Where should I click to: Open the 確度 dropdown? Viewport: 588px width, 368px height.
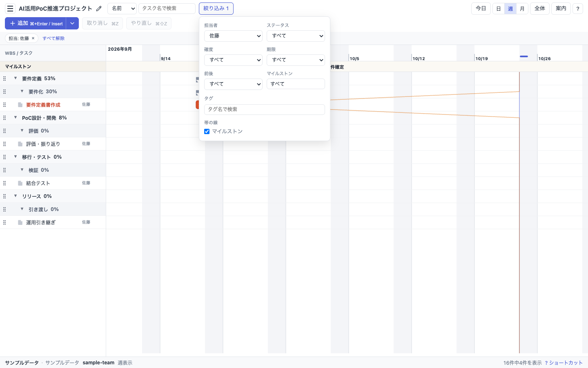(x=233, y=60)
